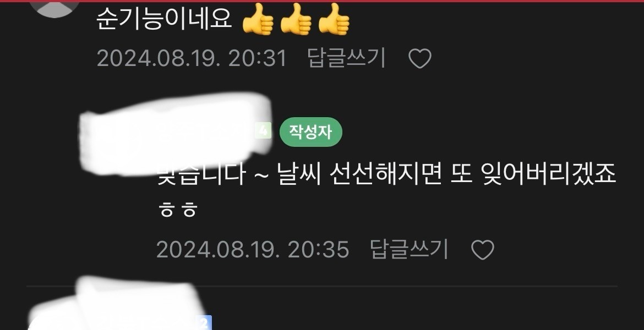Click the divider line below the 20:35 reply
644x330 pixels.
(322, 285)
